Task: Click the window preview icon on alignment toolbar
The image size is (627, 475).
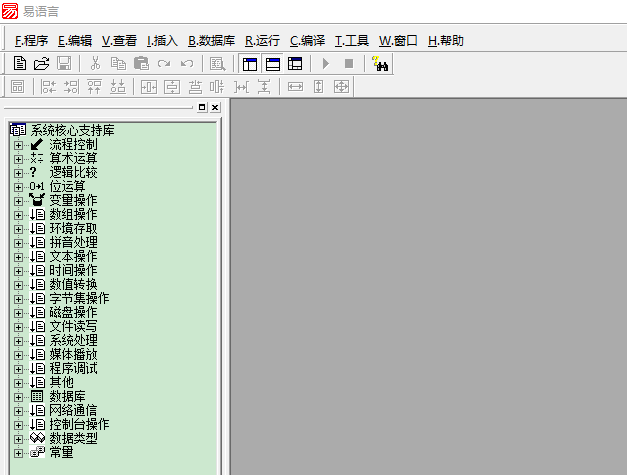Action: coord(17,86)
